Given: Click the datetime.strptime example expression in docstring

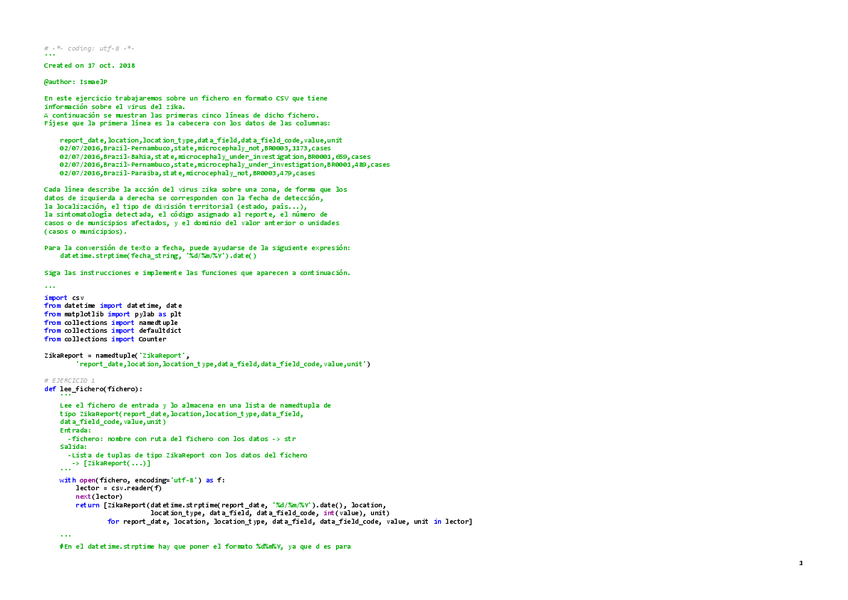Looking at the screenshot, I should pyautogui.click(x=158, y=256).
